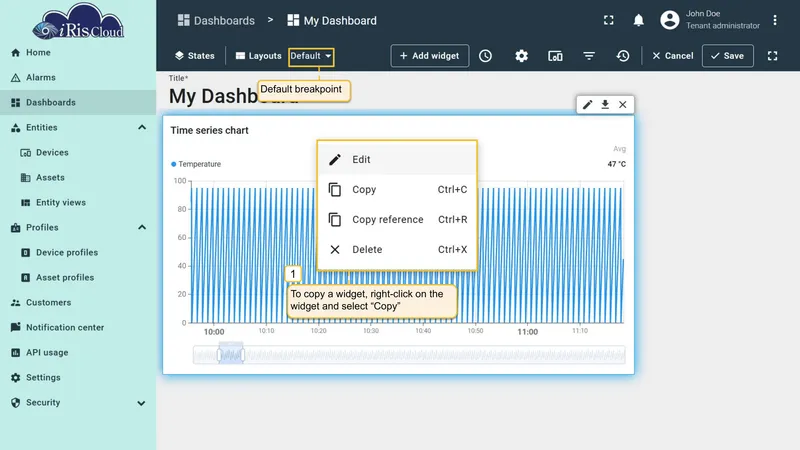The width and height of the screenshot is (800, 450).
Task: Open dashboard settings gear icon
Action: [521, 56]
